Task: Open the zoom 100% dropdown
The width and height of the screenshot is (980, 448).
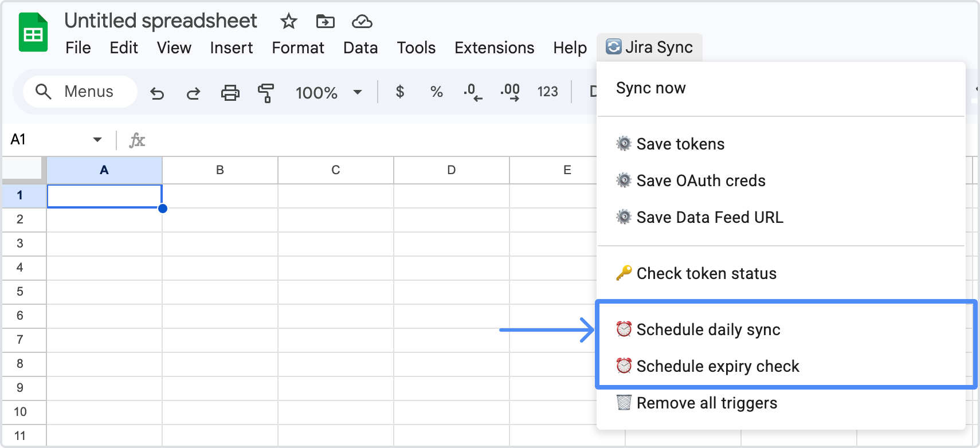Action: click(329, 92)
